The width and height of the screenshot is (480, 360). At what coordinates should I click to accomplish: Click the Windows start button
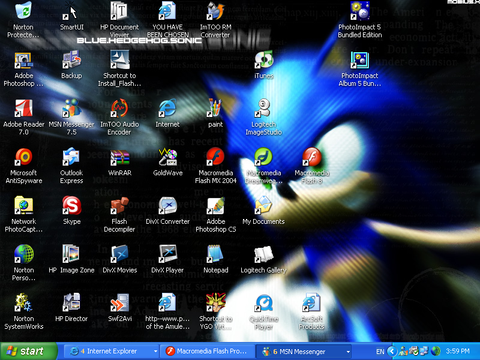[x=28, y=351]
